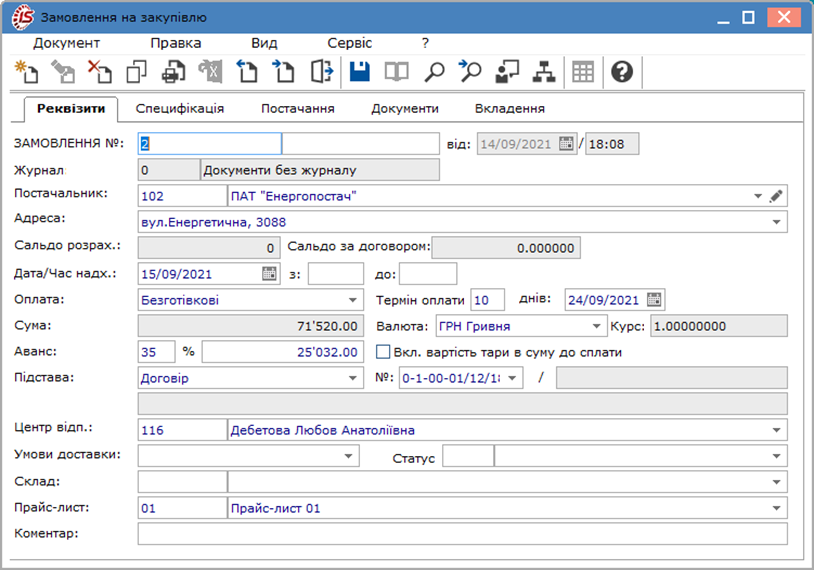
Task: Click the Excel export toolbar icon
Action: point(211,72)
